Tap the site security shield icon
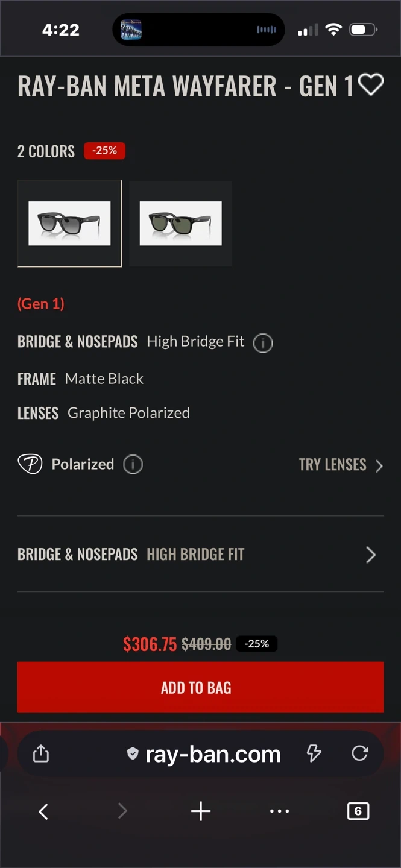This screenshot has height=868, width=401. coord(133,753)
